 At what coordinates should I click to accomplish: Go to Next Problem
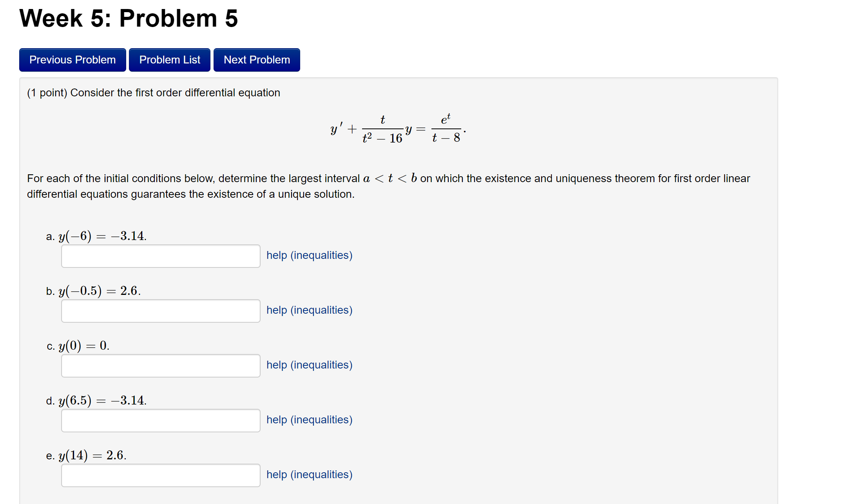257,60
